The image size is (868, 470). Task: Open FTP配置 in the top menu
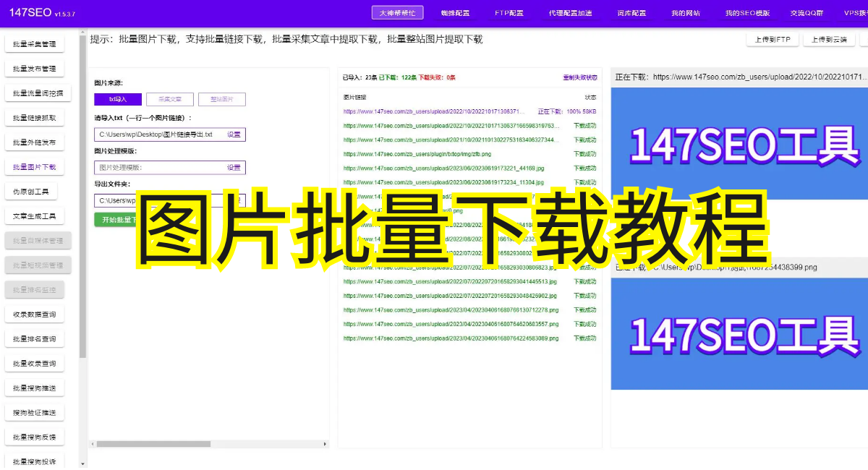(509, 13)
